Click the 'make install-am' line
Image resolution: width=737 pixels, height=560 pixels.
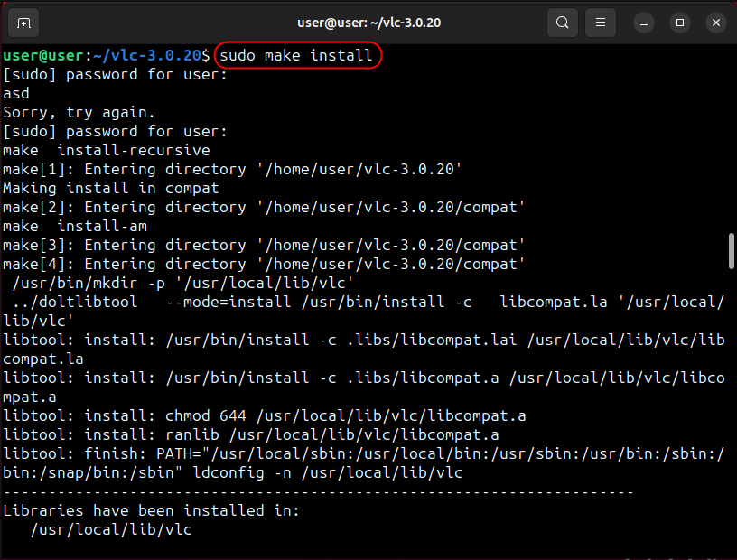coord(75,226)
